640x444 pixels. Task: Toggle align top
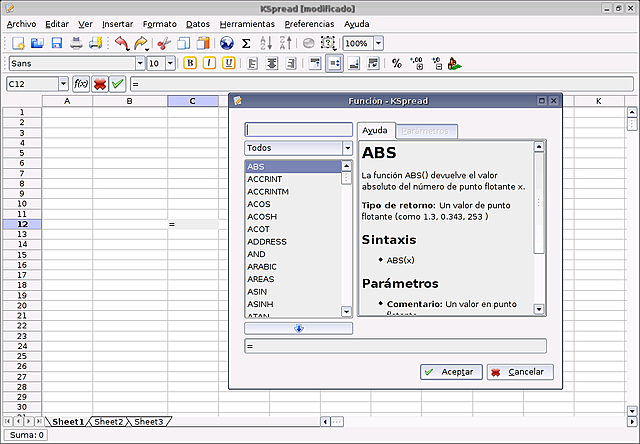pos(315,63)
